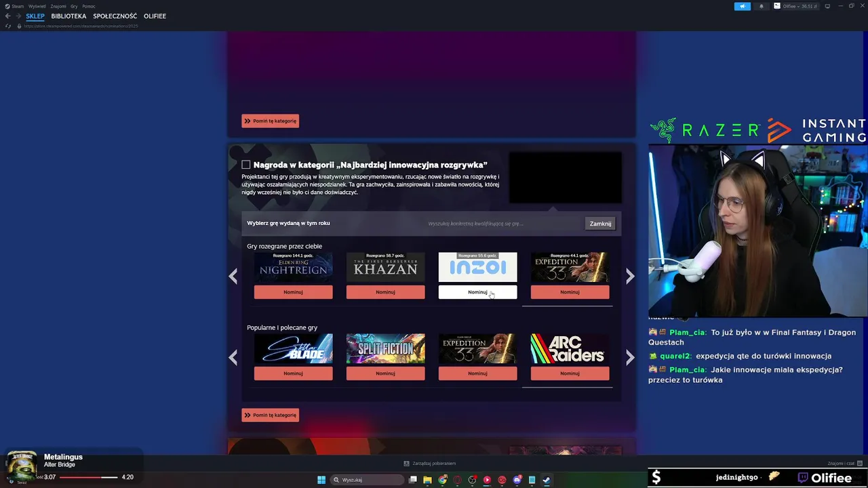The height and width of the screenshot is (488, 868).
Task: Go back with the back arrow
Action: pyautogui.click(x=8, y=16)
